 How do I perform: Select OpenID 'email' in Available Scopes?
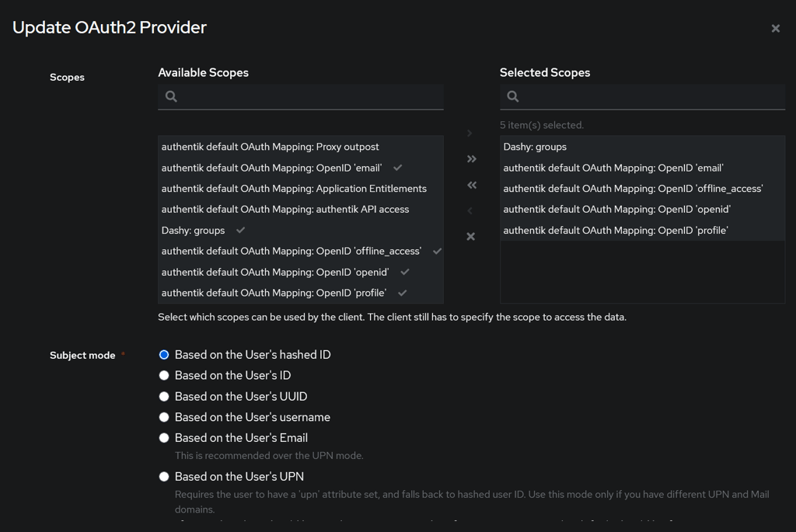click(x=301, y=167)
